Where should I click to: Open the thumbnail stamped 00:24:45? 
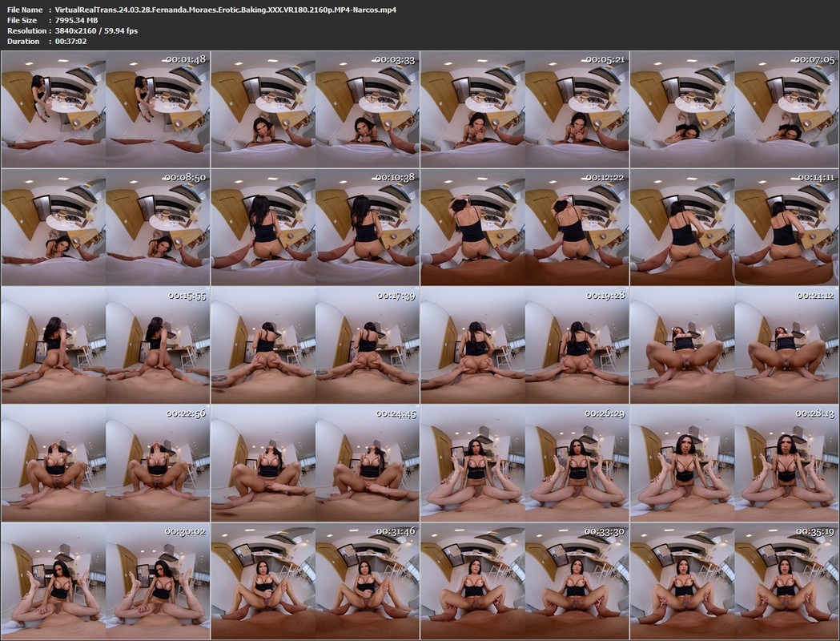[315, 463]
